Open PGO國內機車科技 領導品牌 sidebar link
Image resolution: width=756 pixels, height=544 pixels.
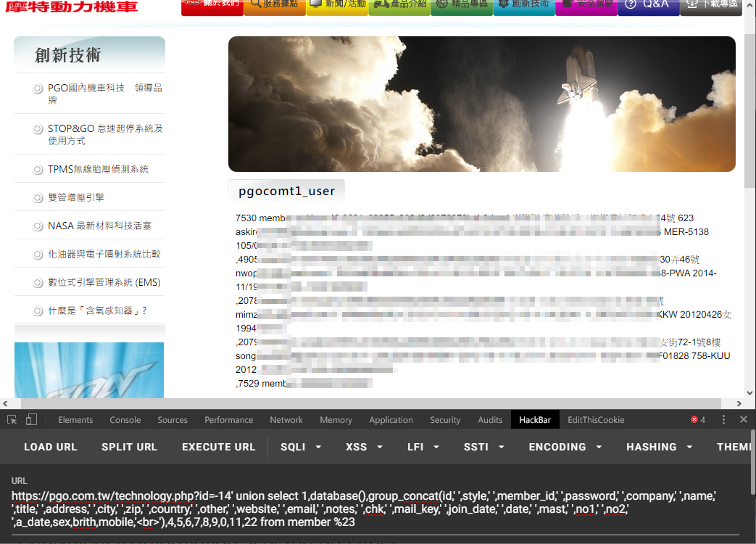click(x=104, y=94)
